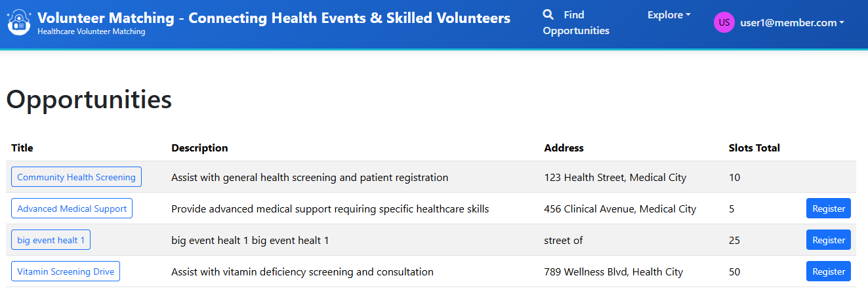
Task: Open big event healt 1 opportunity
Action: [x=51, y=240]
